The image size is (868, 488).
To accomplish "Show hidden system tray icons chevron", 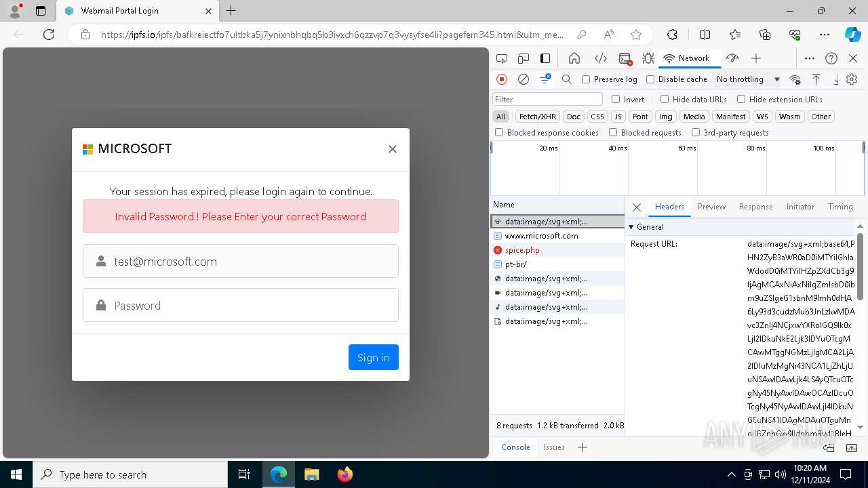I will [x=731, y=474].
